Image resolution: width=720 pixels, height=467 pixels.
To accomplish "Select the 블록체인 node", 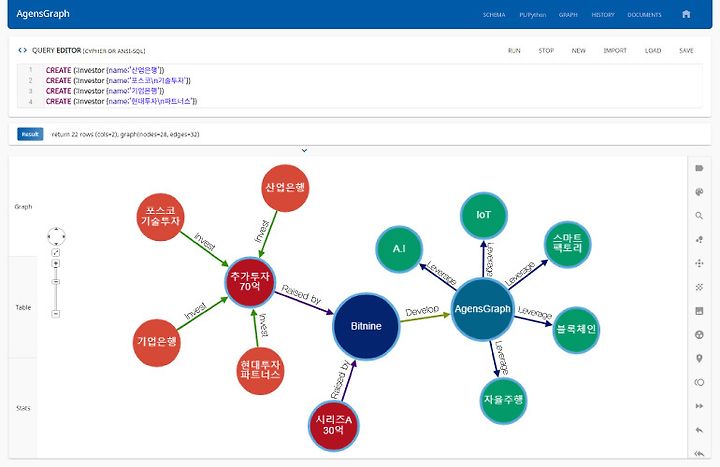I will tap(576, 330).
